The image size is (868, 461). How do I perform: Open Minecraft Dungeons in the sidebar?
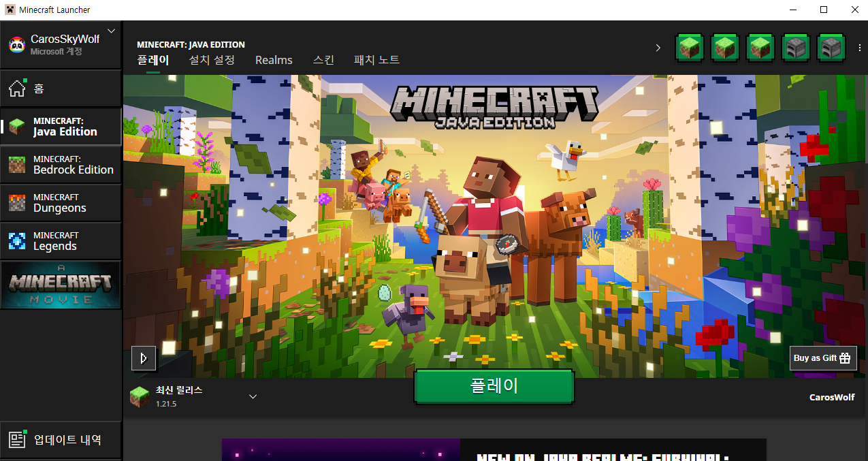point(61,203)
